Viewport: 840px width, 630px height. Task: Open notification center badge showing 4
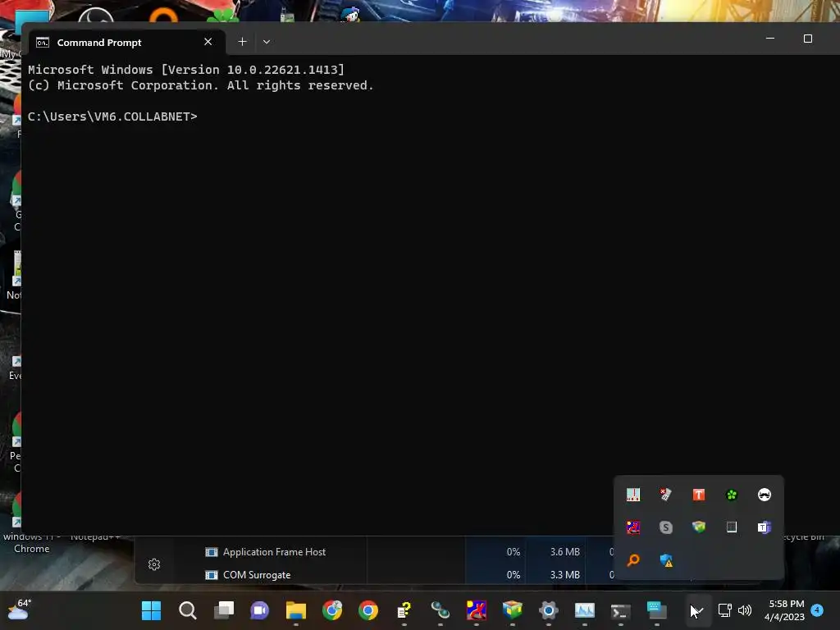pyautogui.click(x=817, y=610)
